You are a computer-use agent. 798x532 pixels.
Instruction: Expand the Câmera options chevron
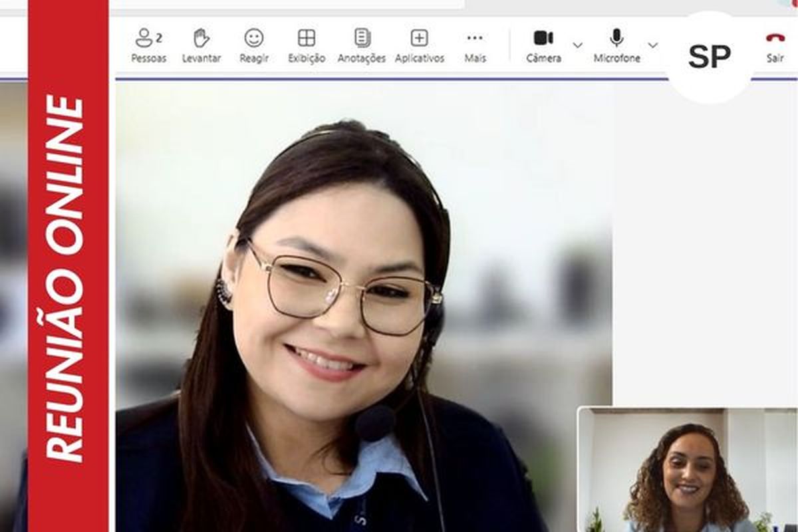pyautogui.click(x=577, y=45)
